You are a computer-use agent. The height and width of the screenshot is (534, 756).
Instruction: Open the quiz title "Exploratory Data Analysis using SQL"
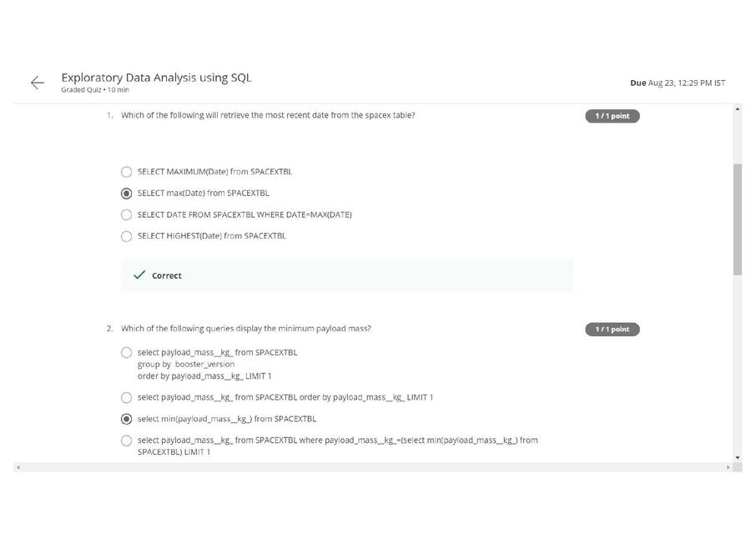154,77
